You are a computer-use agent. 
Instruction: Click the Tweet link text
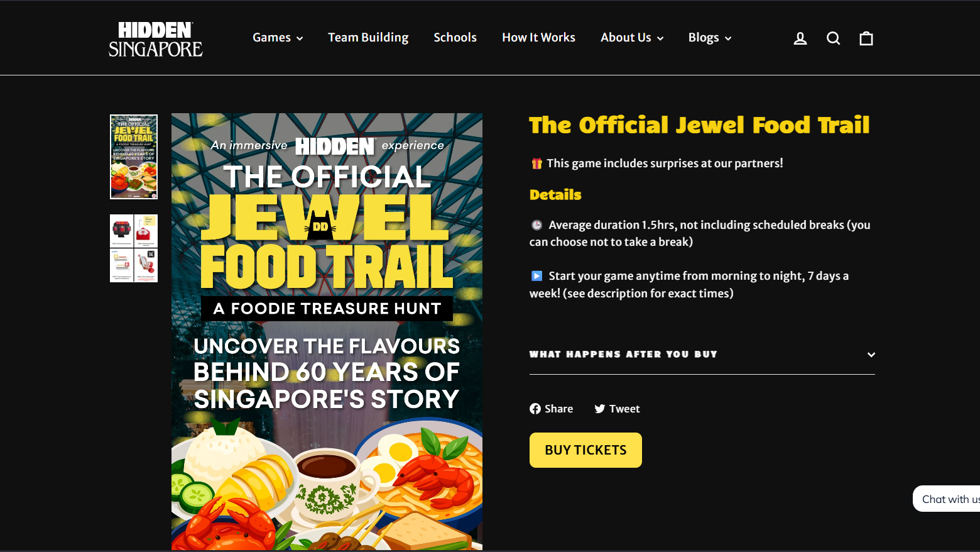(624, 409)
